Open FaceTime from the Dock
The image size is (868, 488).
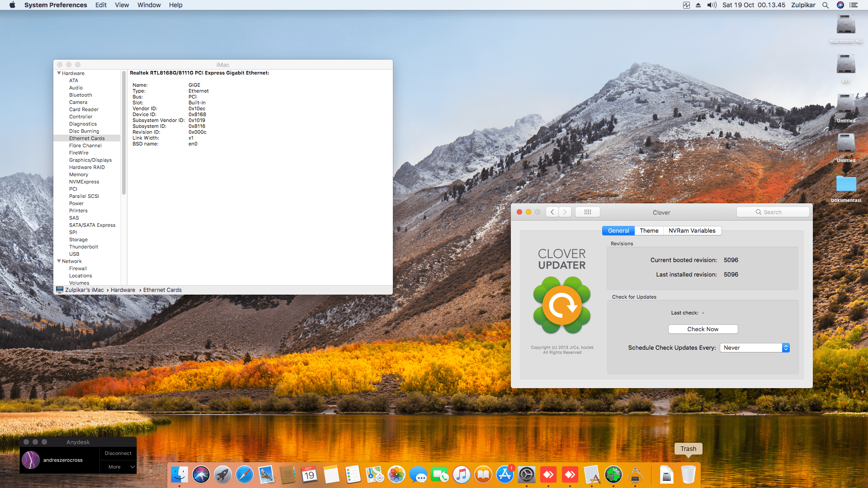(x=440, y=475)
